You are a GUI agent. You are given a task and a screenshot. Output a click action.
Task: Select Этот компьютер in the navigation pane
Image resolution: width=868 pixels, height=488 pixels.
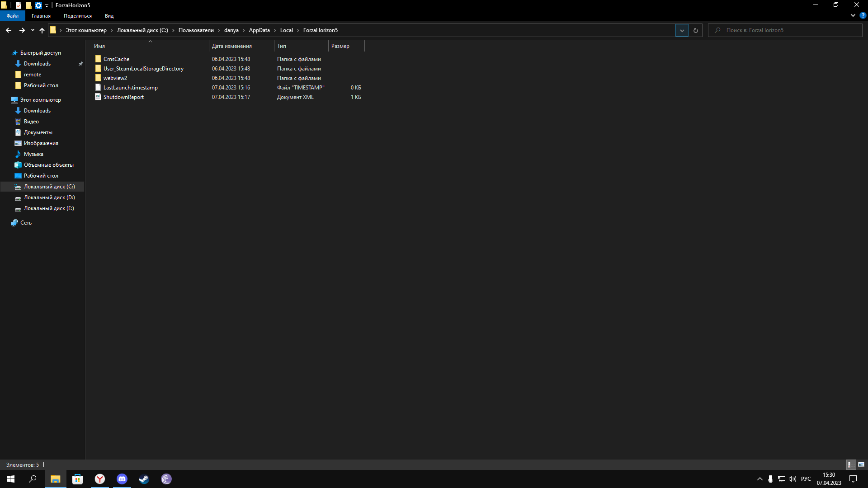[41, 100]
